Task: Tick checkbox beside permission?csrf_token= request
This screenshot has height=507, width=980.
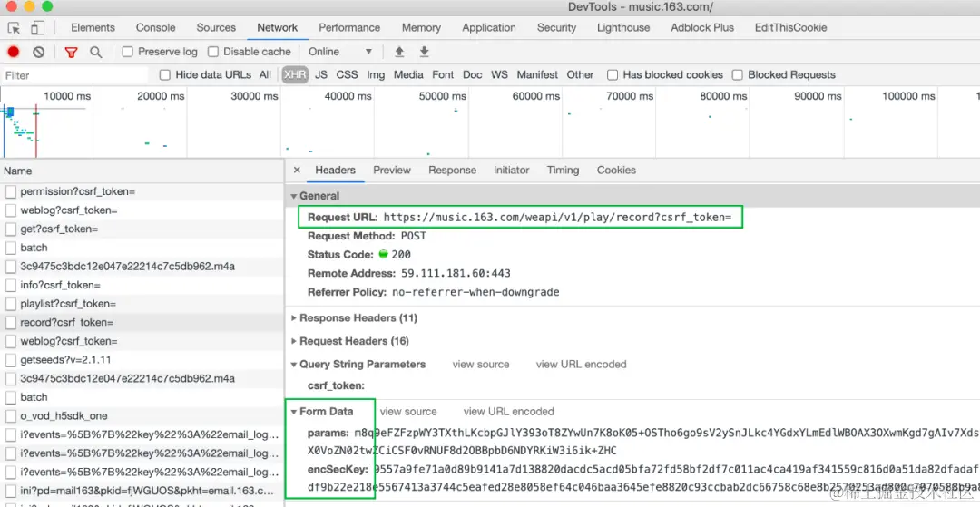Action: click(x=11, y=191)
